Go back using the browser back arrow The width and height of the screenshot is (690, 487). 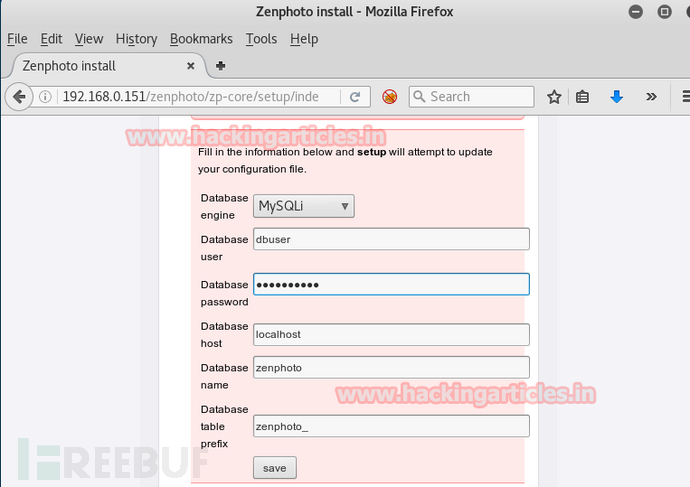click(x=19, y=96)
